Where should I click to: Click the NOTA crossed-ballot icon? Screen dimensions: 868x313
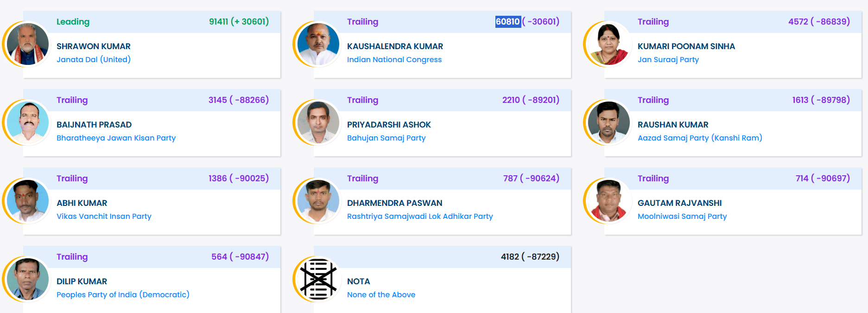point(318,279)
